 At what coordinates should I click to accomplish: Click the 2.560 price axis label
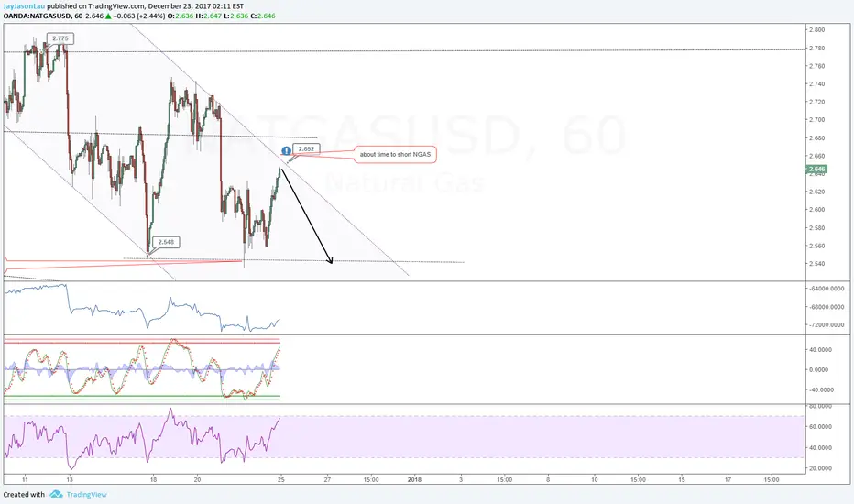pyautogui.click(x=817, y=246)
